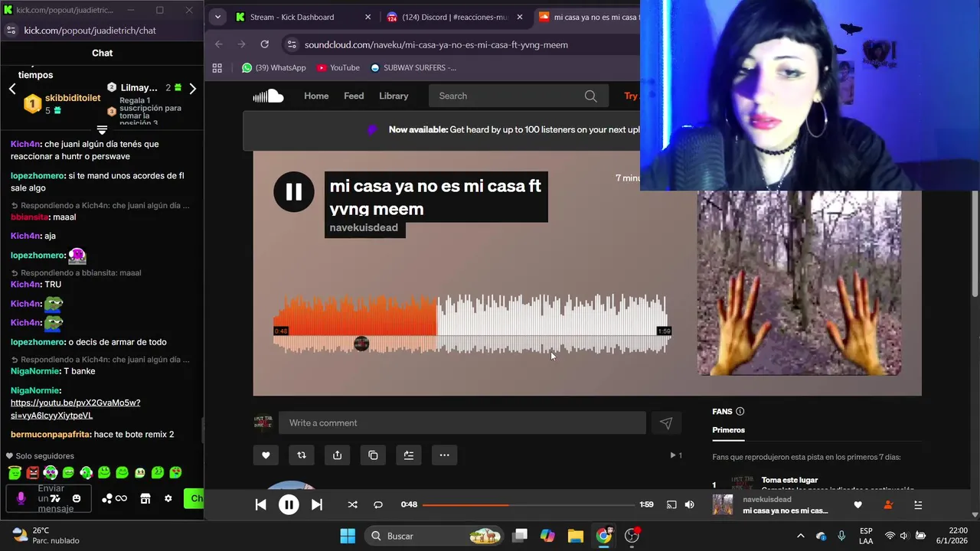This screenshot has height=551, width=980.
Task: Open Kick chat settings gear
Action: tap(168, 498)
